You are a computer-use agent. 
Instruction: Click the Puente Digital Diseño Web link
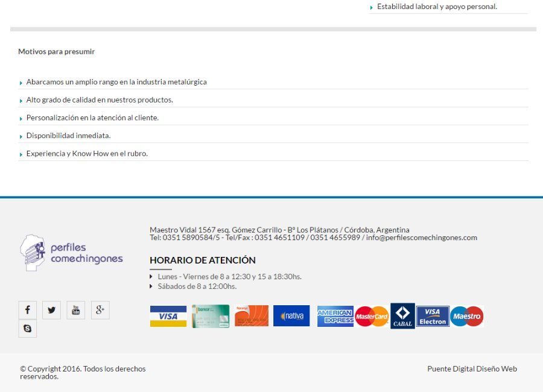[472, 369]
